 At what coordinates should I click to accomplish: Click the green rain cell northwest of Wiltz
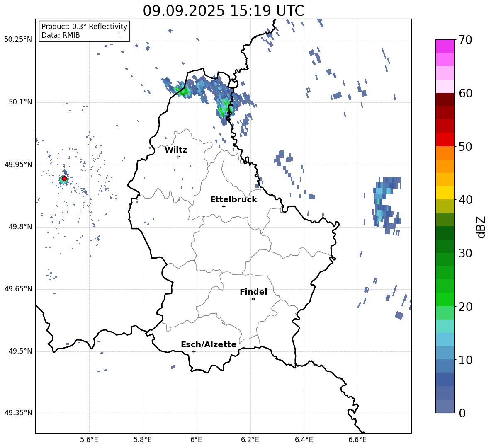pyautogui.click(x=182, y=91)
